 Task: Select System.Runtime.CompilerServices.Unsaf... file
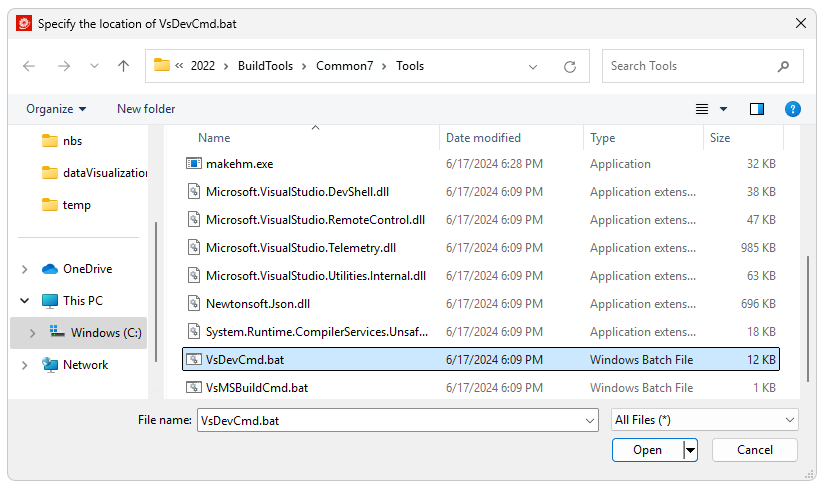coord(317,332)
